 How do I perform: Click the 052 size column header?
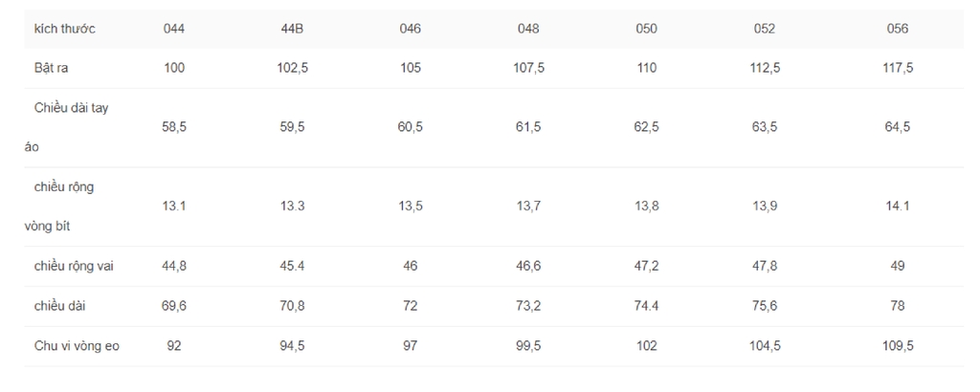click(765, 29)
